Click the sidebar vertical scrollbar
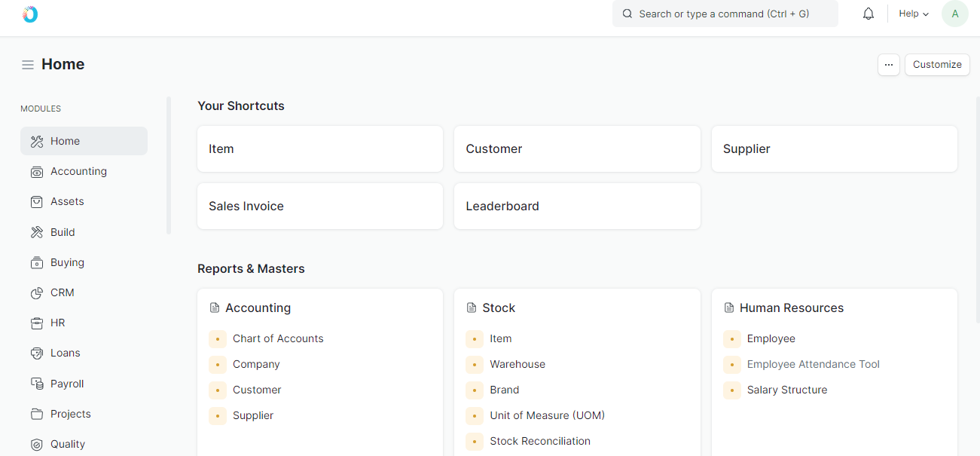 pyautogui.click(x=169, y=165)
